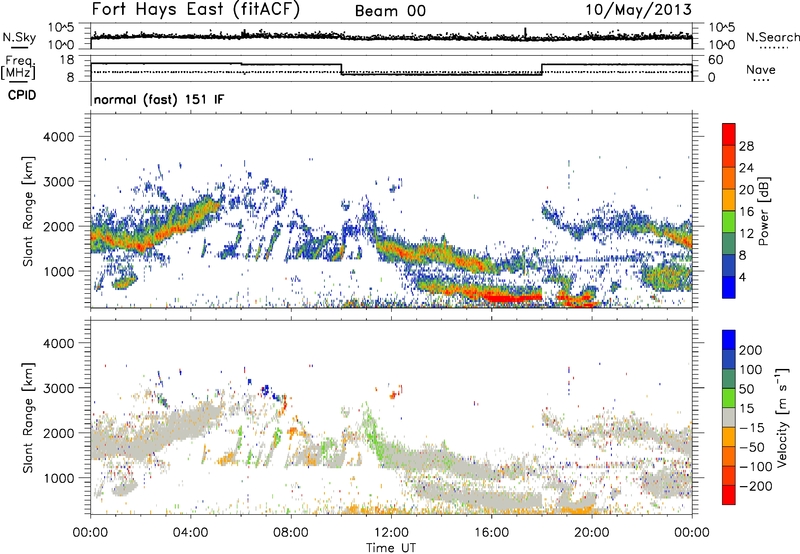Click the '12:00' time axis label
The height and width of the screenshot is (554, 800).
pyautogui.click(x=391, y=533)
